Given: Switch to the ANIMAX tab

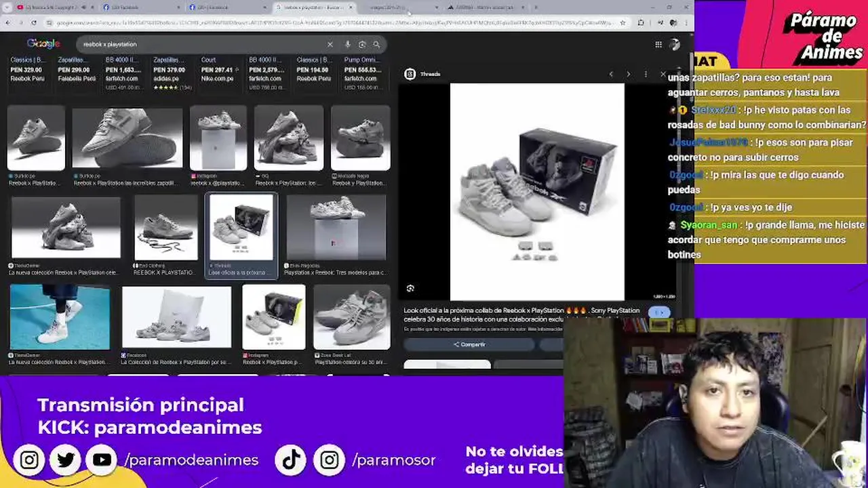Looking at the screenshot, I should (485, 7).
